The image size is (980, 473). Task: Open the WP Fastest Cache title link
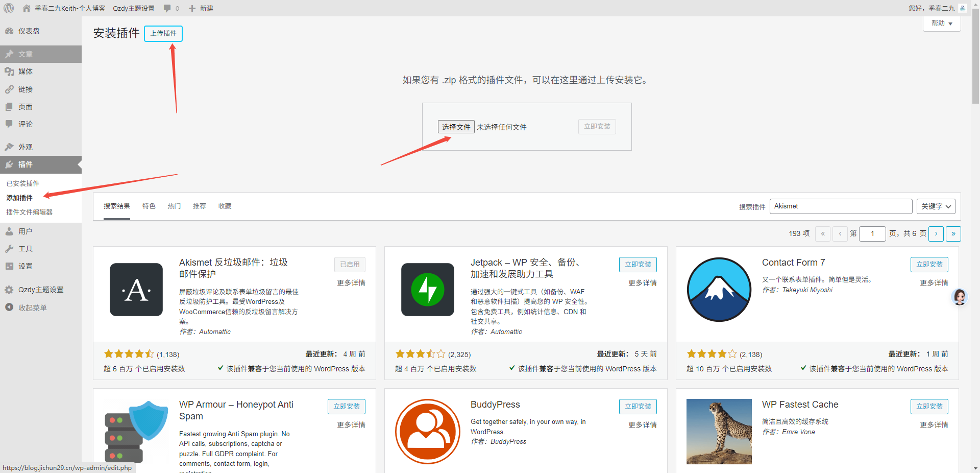point(800,405)
